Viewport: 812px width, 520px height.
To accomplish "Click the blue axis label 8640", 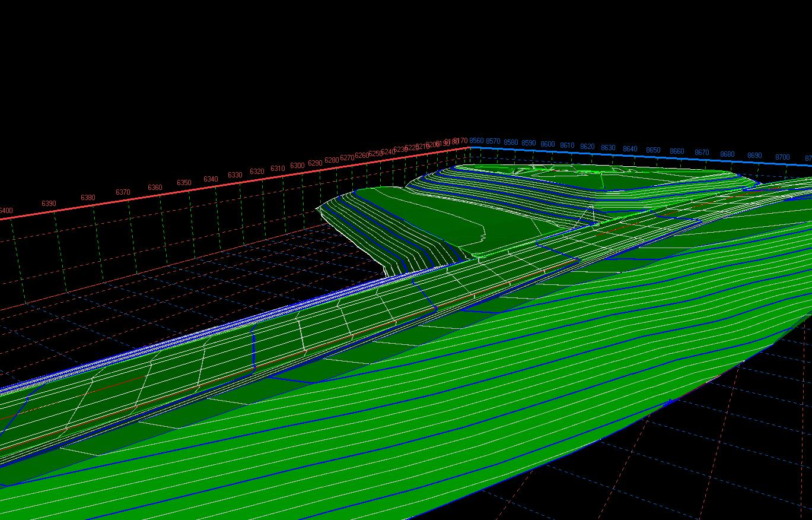I will [x=630, y=149].
